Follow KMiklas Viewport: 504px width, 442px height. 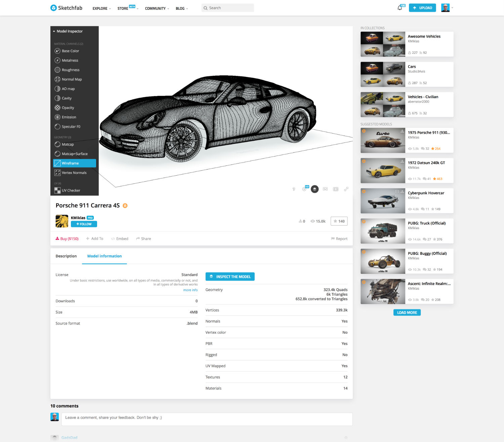[x=84, y=224]
